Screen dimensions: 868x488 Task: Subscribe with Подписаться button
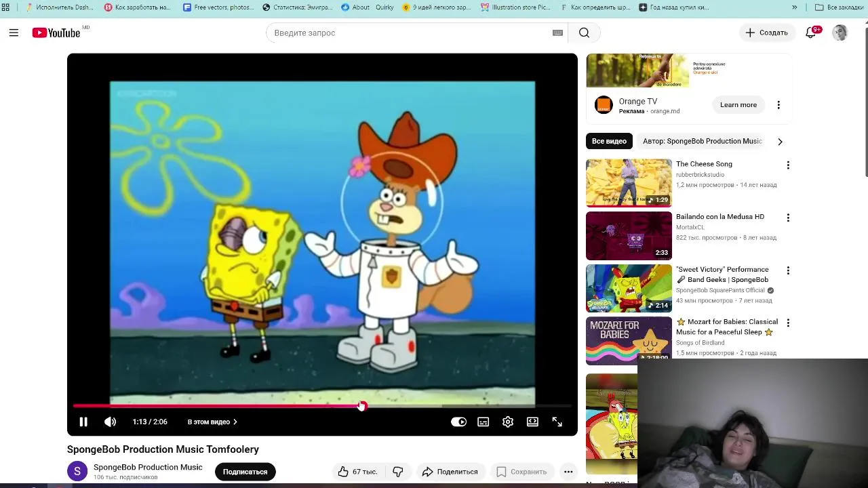pos(245,472)
